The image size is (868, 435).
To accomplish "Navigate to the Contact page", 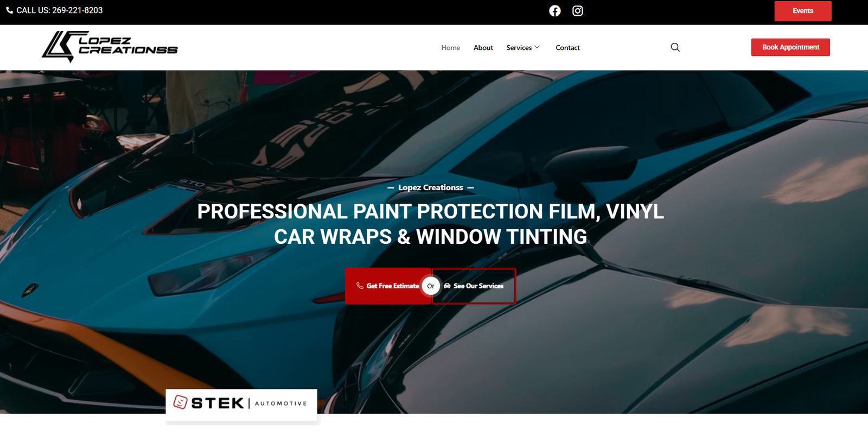I will point(567,48).
